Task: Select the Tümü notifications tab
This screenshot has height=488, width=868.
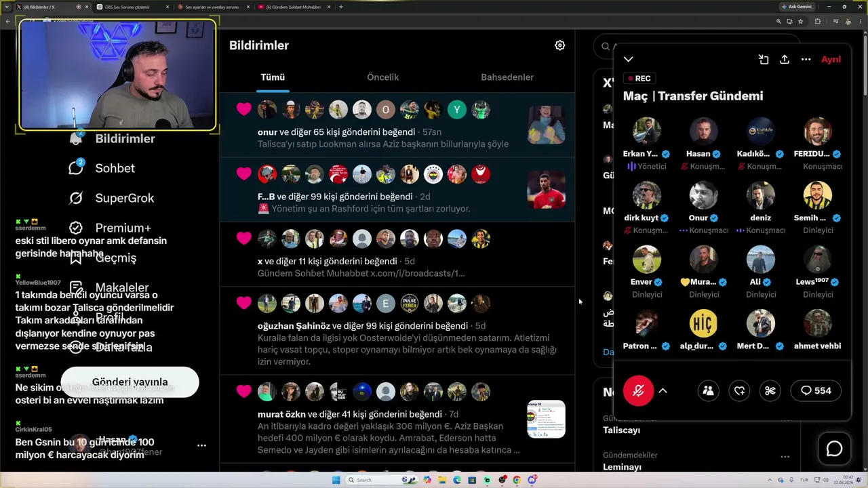Action: (273, 77)
